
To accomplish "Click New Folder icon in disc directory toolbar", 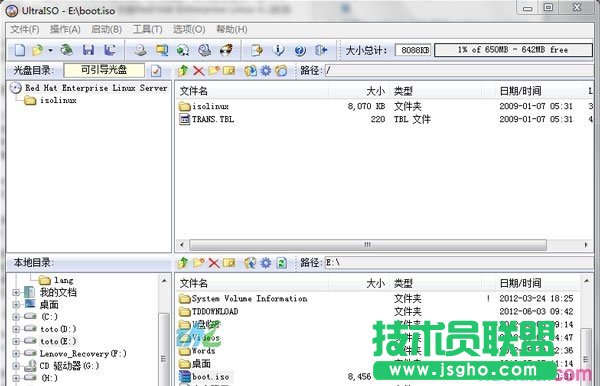I will [214, 71].
